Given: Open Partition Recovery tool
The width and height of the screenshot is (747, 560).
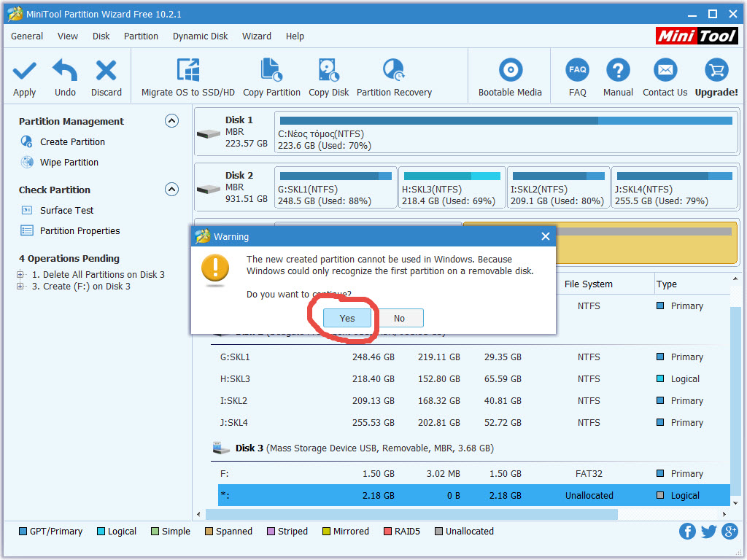Looking at the screenshot, I should pyautogui.click(x=394, y=71).
